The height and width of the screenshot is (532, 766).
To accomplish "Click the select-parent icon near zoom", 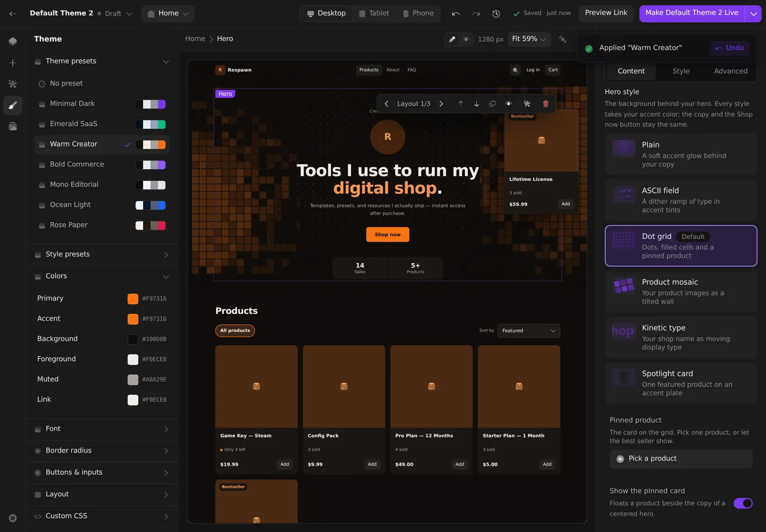I will point(563,39).
